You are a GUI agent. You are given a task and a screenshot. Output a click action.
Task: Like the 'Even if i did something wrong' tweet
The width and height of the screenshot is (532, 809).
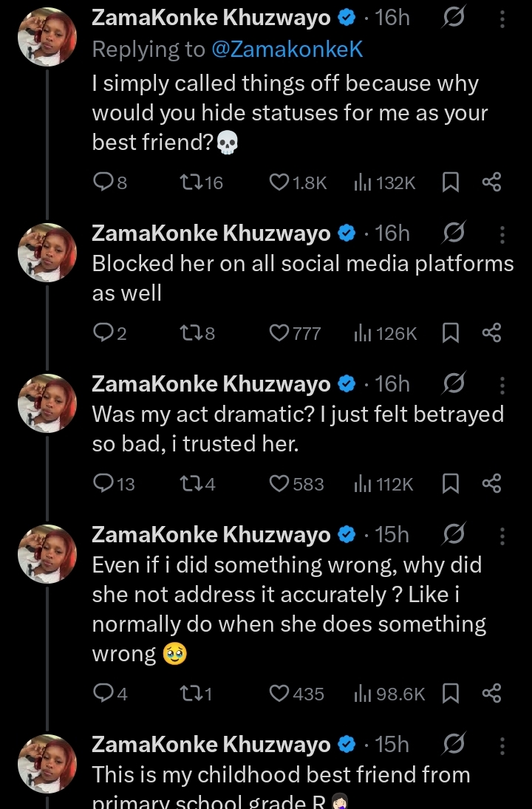[279, 694]
